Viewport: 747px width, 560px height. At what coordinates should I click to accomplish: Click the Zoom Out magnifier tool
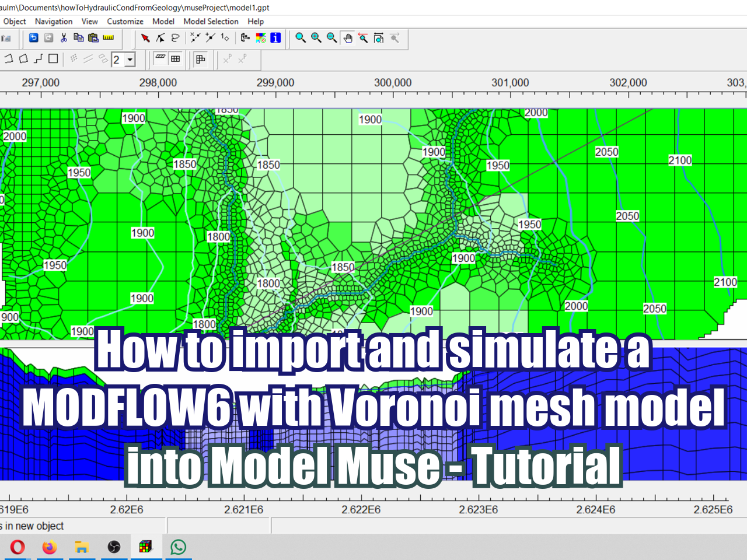click(330, 38)
